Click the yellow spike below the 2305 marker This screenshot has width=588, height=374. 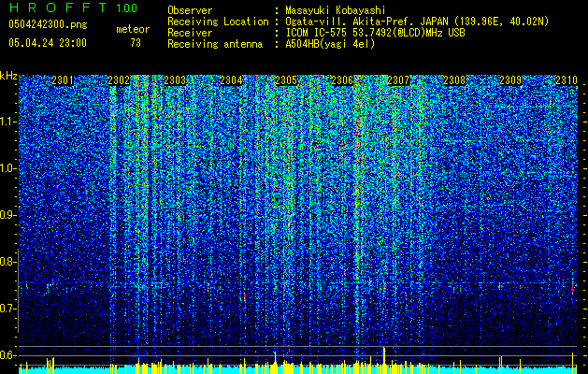276,363
